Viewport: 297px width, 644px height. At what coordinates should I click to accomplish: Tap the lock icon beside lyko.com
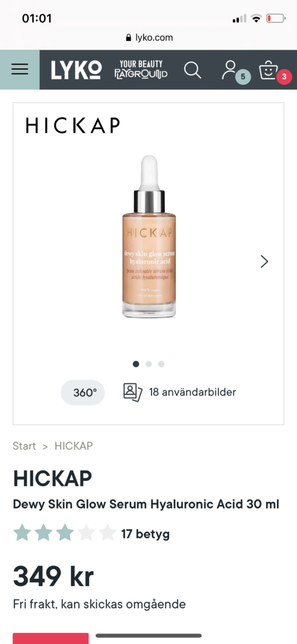pos(129,38)
